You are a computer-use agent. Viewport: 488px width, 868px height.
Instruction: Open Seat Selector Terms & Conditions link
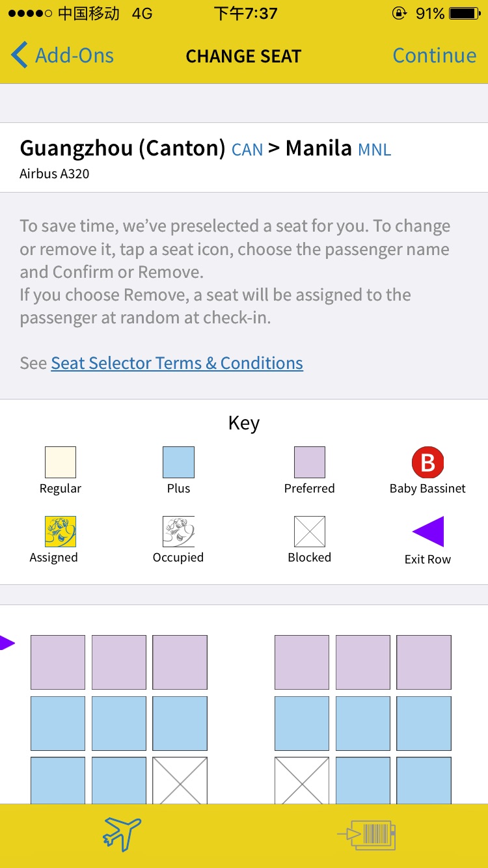[177, 363]
